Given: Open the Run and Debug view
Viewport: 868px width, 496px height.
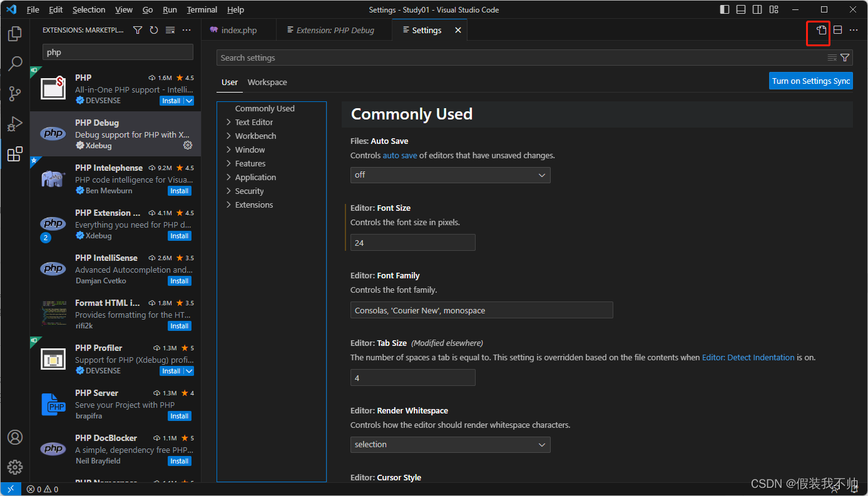Looking at the screenshot, I should tap(15, 124).
